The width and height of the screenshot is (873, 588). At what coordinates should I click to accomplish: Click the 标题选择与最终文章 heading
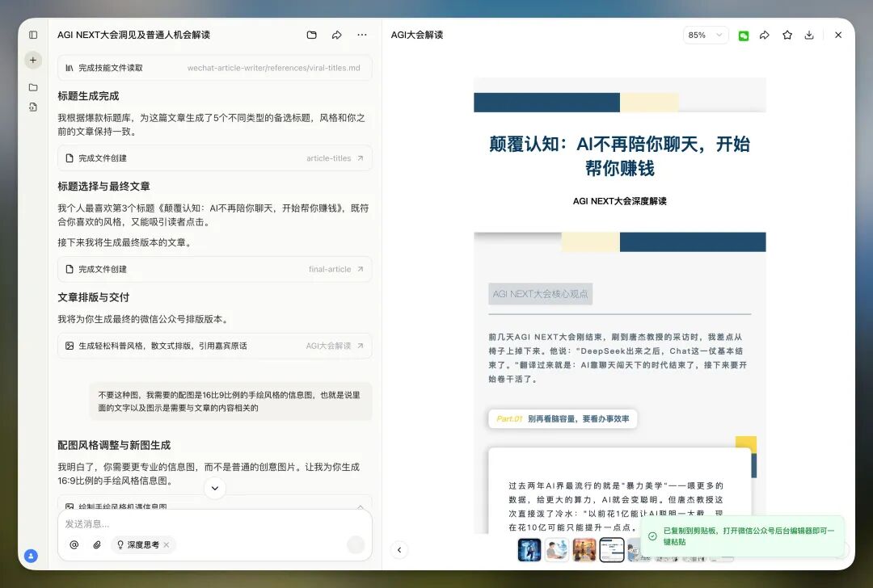pyautogui.click(x=103, y=186)
